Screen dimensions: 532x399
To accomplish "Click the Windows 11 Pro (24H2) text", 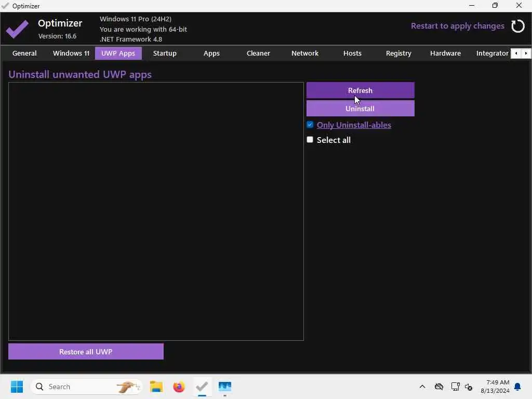I will point(136,19).
